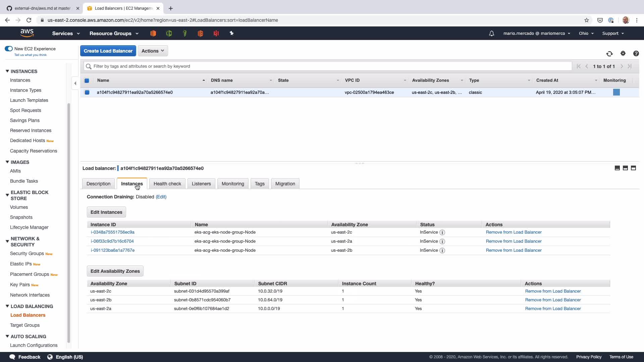Open the AWS notifications bell
The height and width of the screenshot is (362, 644).
coord(491,34)
